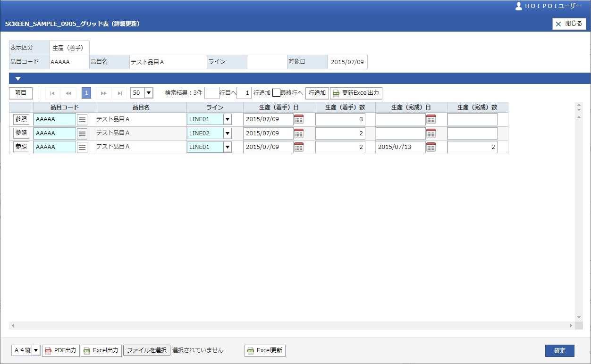Image resolution: width=591 pixels, height=364 pixels.
Task: Open calendar for third row 生産(完成)日
Action: tap(431, 147)
